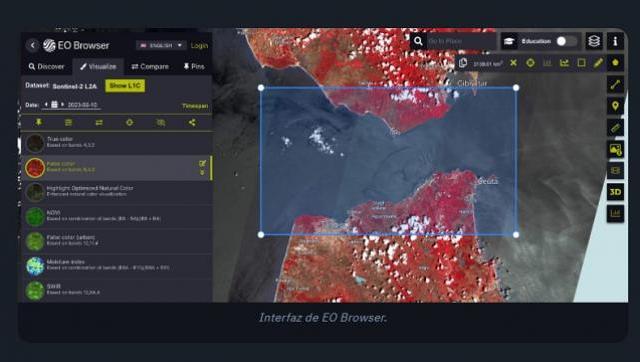Add layer to Compare with arrows icon
This screenshot has height=362, width=640.
pos(99,122)
